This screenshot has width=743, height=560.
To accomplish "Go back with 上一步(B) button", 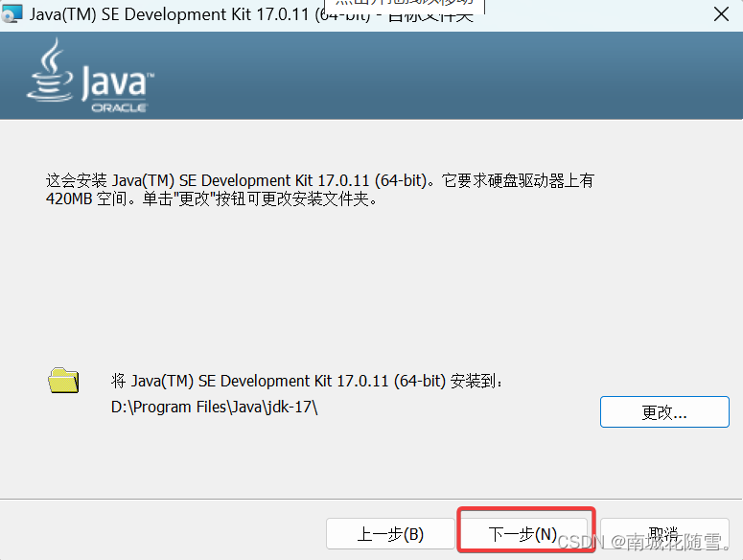I will pos(390,533).
